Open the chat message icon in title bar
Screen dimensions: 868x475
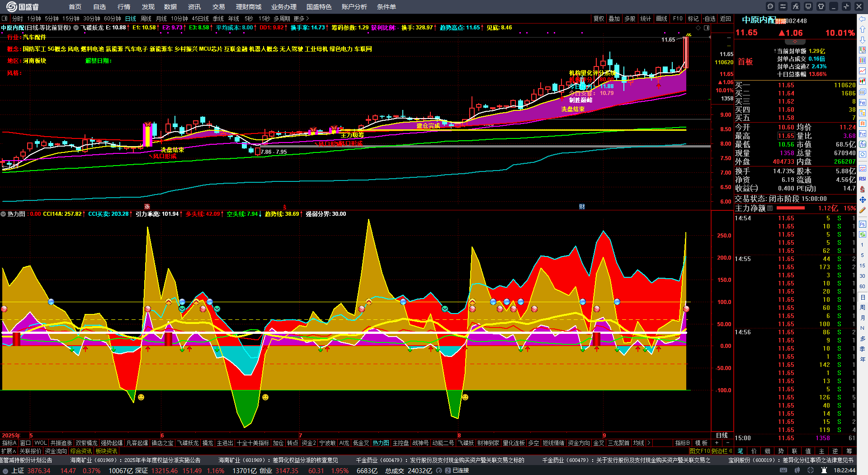click(770, 6)
